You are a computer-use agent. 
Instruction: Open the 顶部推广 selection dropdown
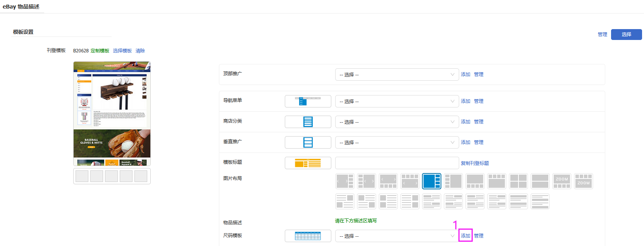(397, 74)
